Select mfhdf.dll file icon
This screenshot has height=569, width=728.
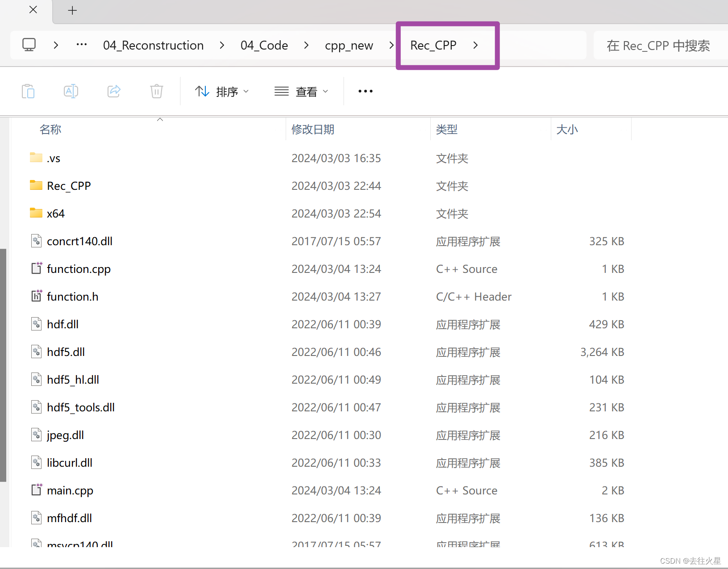pos(37,518)
